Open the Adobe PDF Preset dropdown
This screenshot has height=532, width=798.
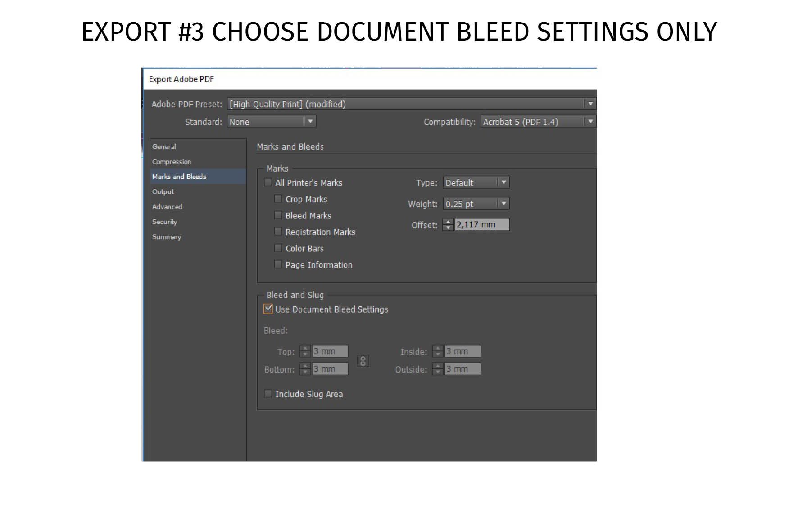412,104
